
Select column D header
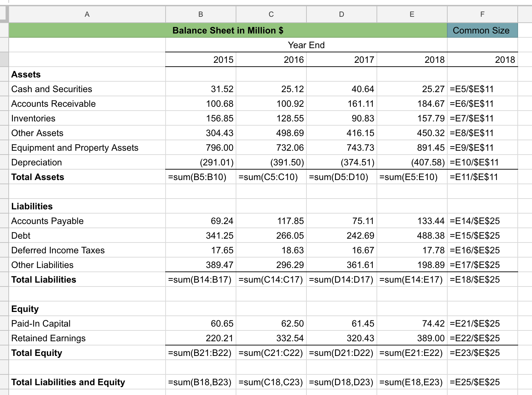click(x=342, y=14)
